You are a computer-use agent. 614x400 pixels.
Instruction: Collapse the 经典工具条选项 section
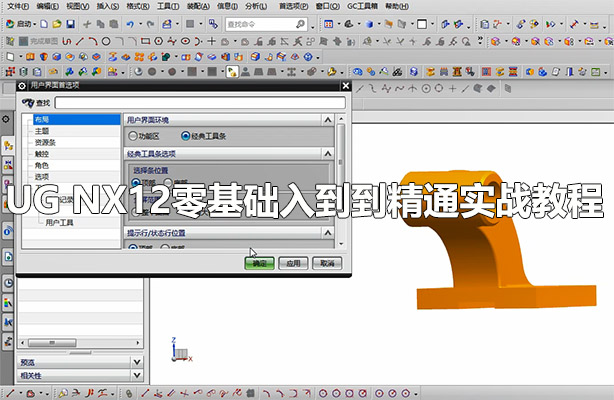[x=326, y=154]
